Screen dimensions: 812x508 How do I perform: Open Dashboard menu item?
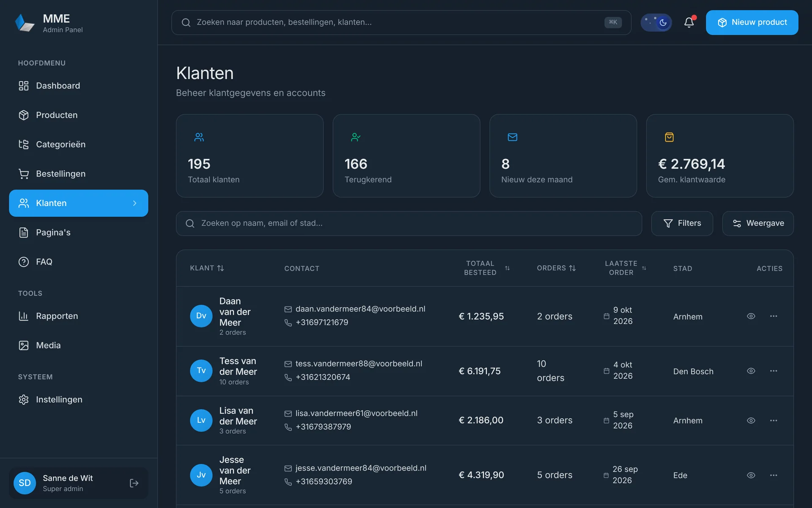point(79,86)
